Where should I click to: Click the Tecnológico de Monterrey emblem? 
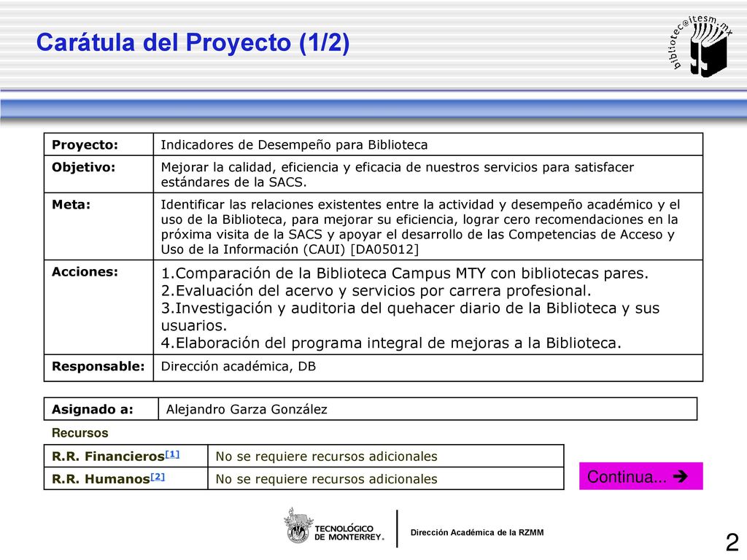click(298, 526)
